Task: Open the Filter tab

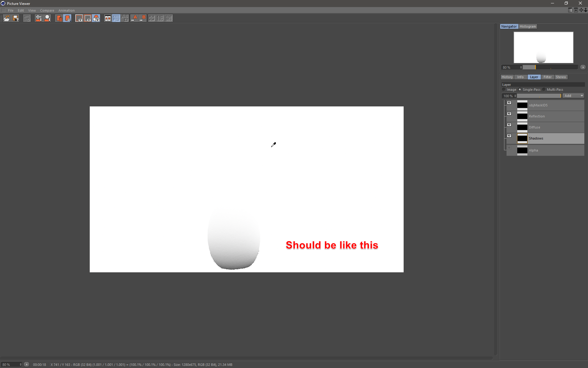Action: tap(547, 77)
